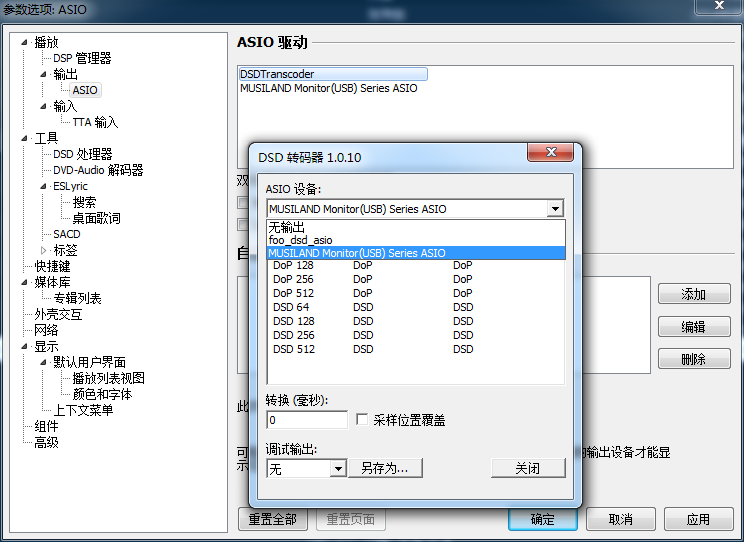Screen dimensions: 744x542
Task: Choose foo_dsd_asio from device list
Action: coord(300,240)
